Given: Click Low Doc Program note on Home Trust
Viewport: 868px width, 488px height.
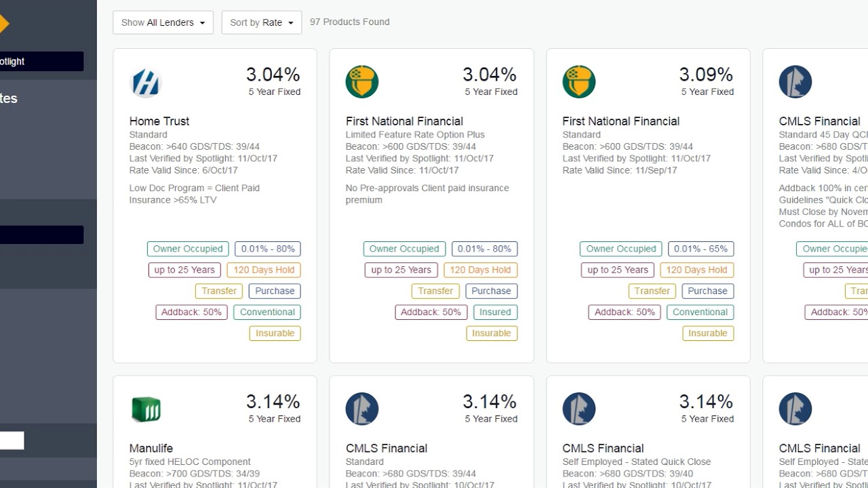Looking at the screenshot, I should (195, 194).
